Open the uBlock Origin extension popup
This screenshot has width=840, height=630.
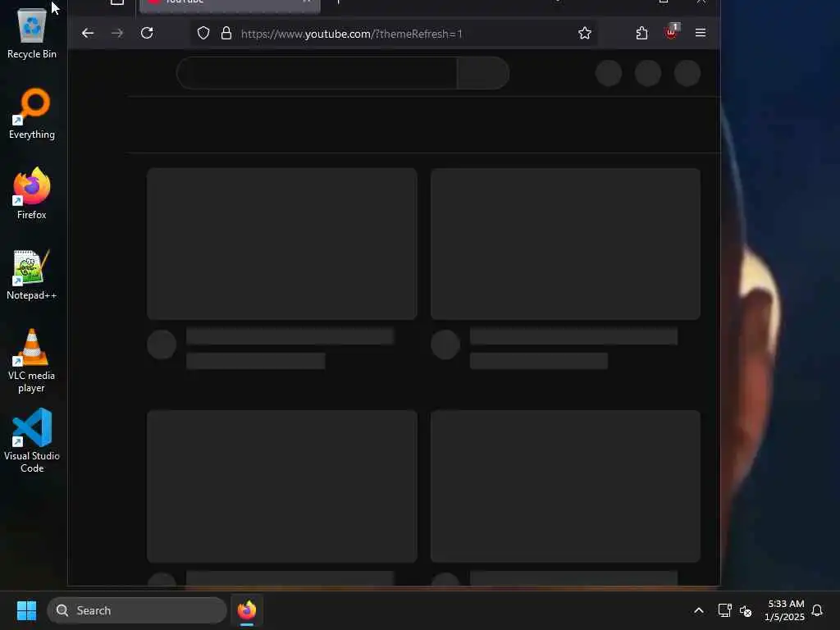(x=671, y=32)
